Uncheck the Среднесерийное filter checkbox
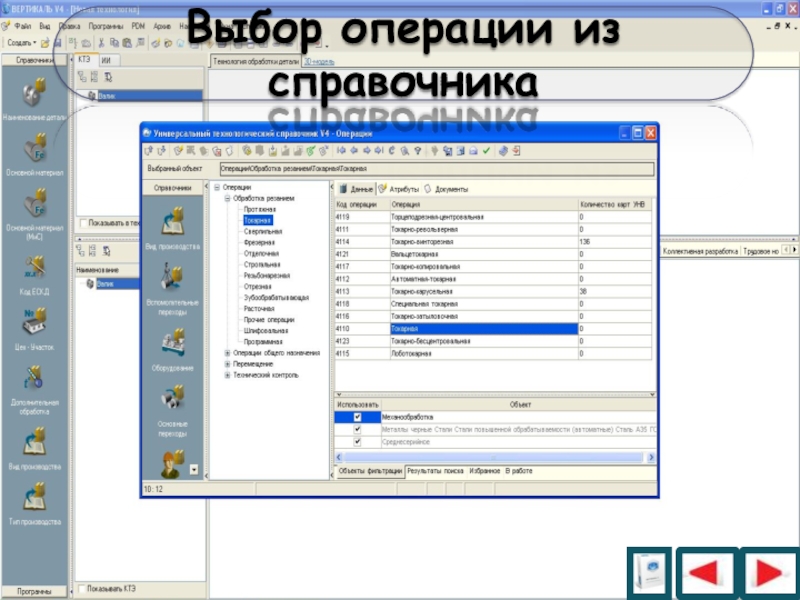 pos(358,442)
